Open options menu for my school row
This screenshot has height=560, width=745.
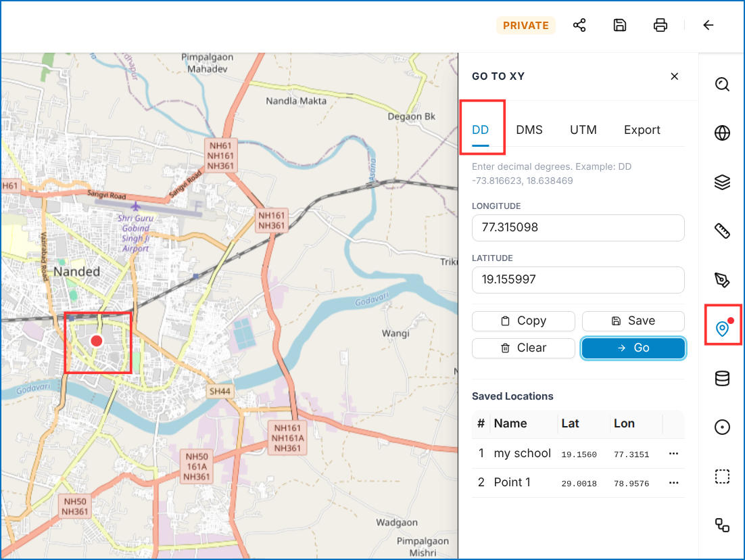point(673,454)
